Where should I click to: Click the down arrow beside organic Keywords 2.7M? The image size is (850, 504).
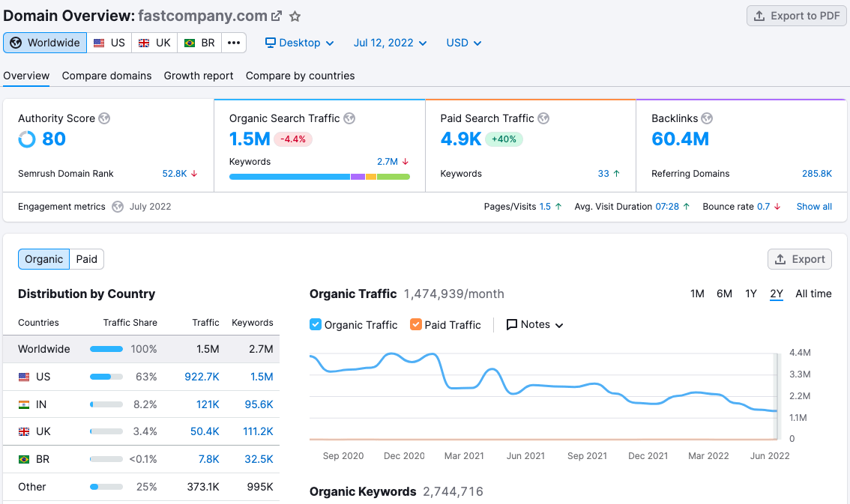(405, 161)
